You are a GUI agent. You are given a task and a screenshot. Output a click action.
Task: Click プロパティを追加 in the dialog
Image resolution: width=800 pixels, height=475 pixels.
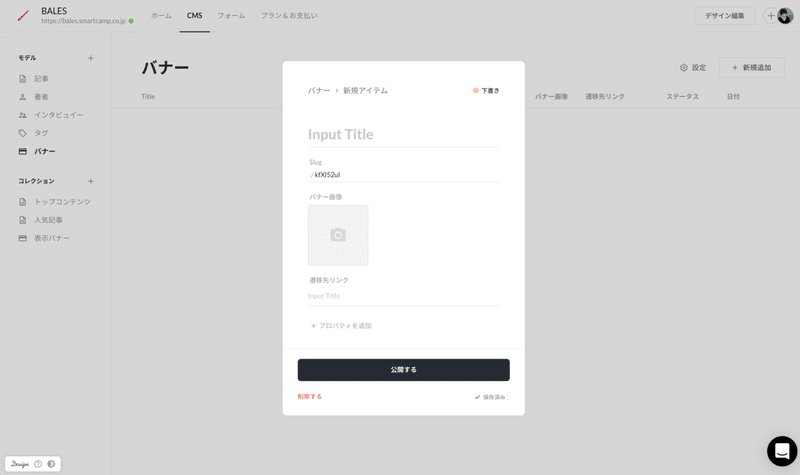click(341, 326)
